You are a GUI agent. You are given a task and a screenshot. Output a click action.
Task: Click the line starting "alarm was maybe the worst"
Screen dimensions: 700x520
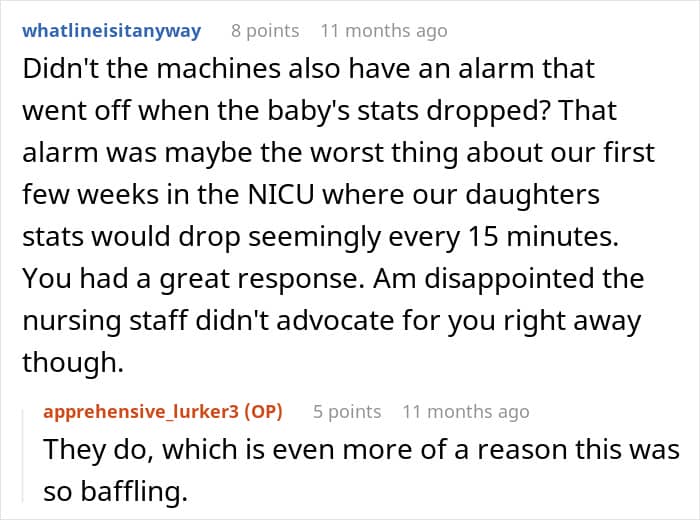point(338,153)
